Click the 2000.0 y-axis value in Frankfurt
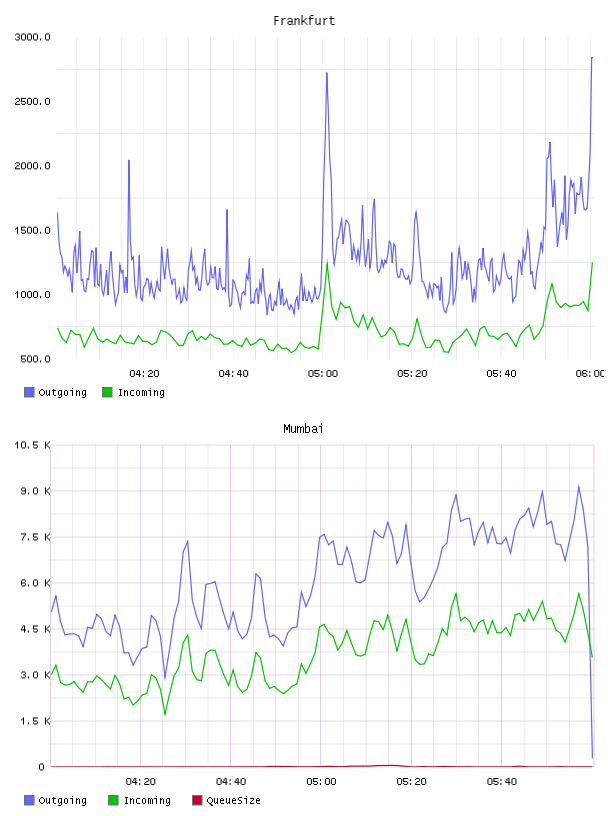Viewport: 608px width, 816px height. coord(32,166)
